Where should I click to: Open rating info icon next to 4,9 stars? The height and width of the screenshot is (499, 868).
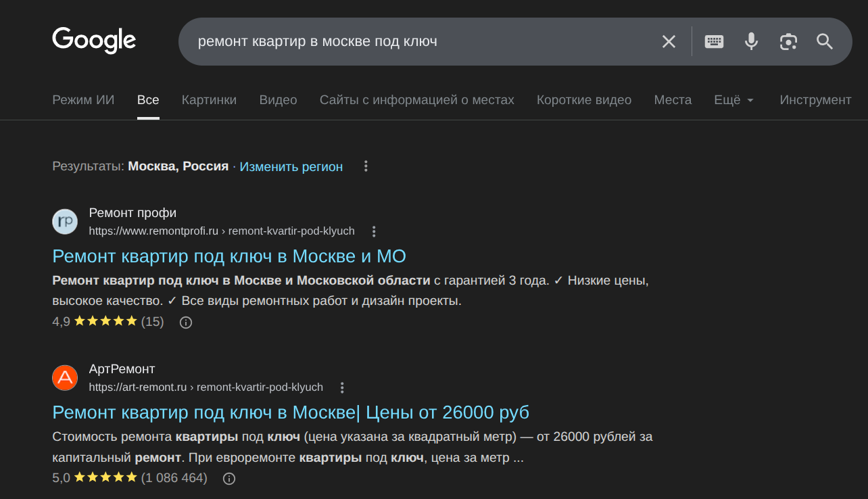(x=186, y=322)
